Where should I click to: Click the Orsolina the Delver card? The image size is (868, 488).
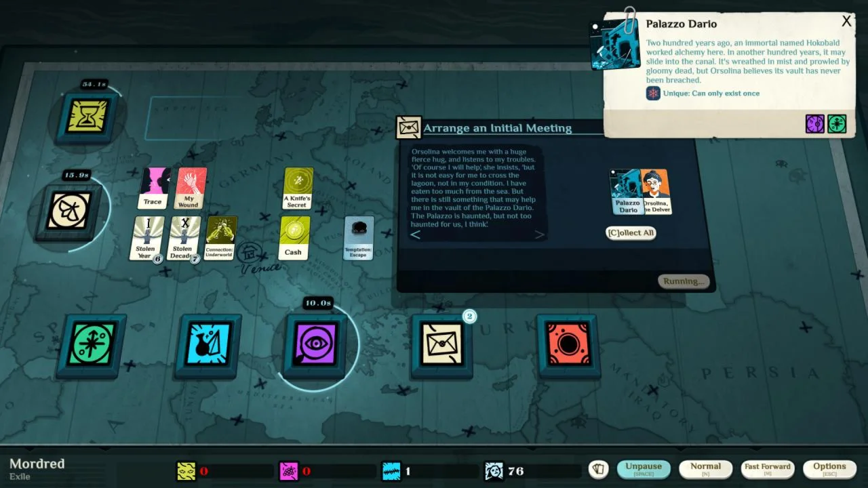pyautogui.click(x=656, y=192)
